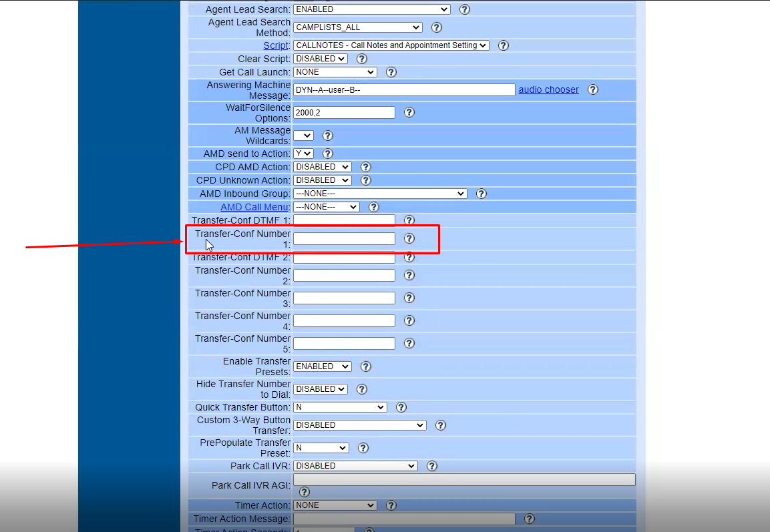
Task: Change Enable Transfer Presets dropdown
Action: 322,366
